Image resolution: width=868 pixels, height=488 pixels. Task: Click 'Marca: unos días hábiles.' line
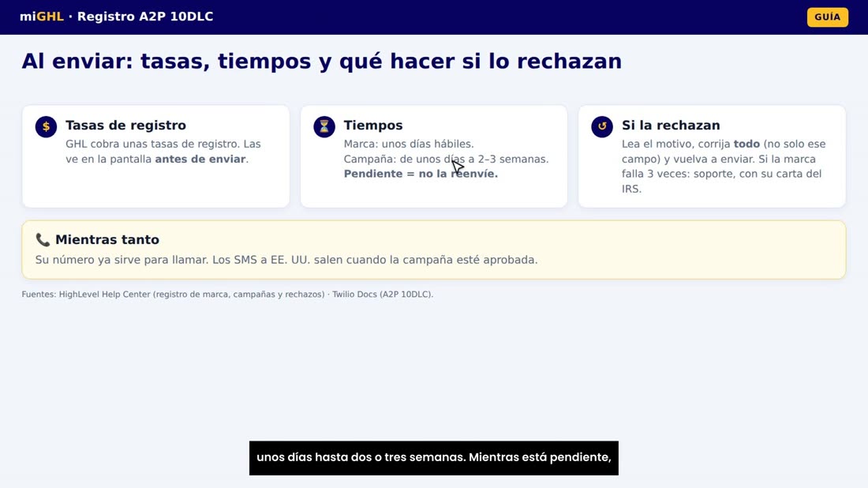pos(409,144)
